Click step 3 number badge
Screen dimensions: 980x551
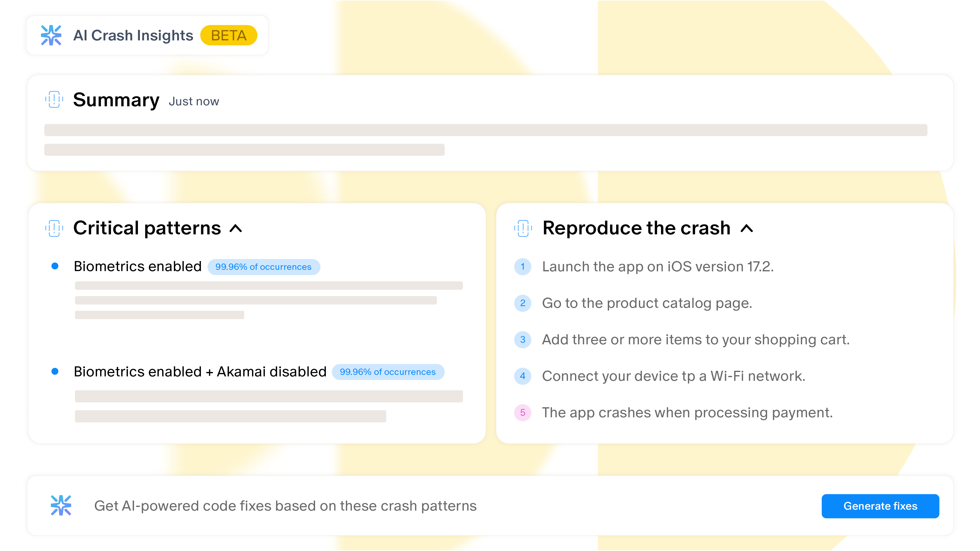[x=523, y=340]
